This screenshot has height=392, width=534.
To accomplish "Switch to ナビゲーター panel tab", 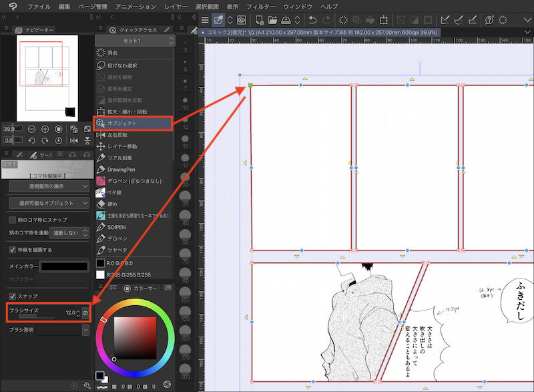I will tap(35, 30).
